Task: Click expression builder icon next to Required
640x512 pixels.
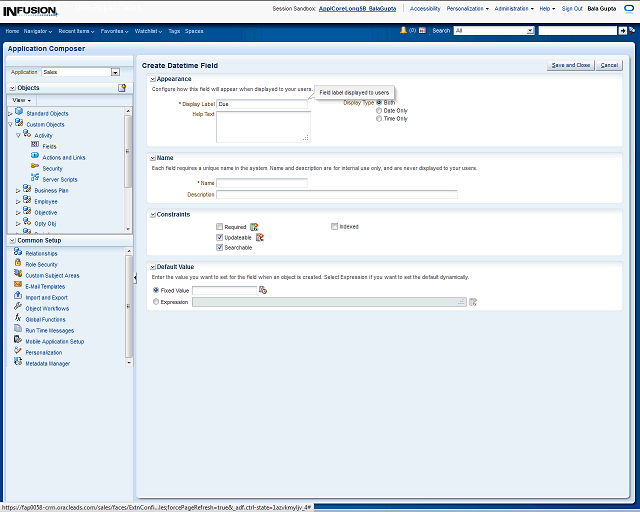Action: 254,227
